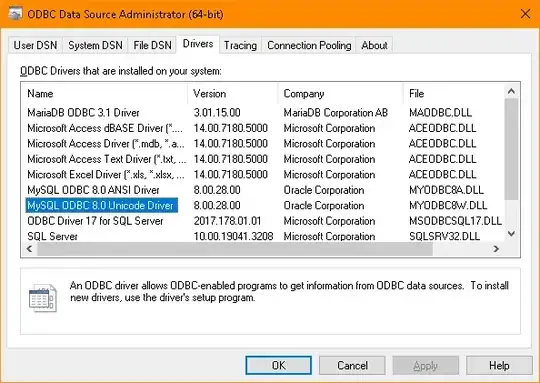
Task: Open Help for the dialog
Action: click(499, 365)
